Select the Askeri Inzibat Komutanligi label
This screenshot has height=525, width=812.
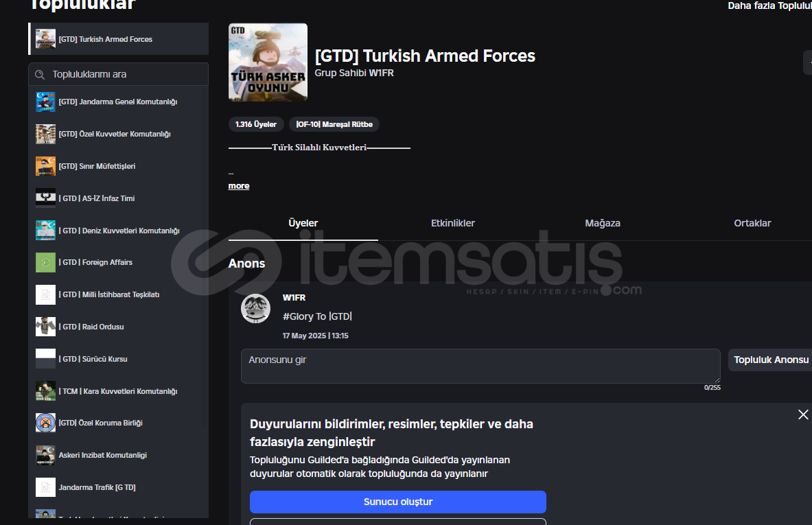[102, 455]
